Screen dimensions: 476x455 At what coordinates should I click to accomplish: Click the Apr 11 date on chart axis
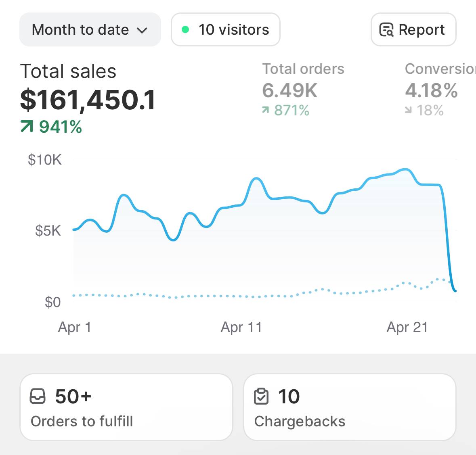pyautogui.click(x=241, y=327)
